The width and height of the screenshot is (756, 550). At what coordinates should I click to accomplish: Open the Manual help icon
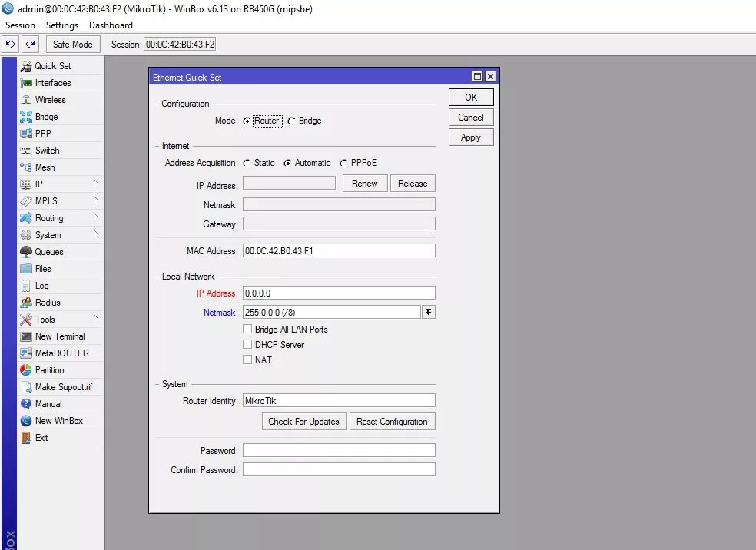click(x=25, y=404)
